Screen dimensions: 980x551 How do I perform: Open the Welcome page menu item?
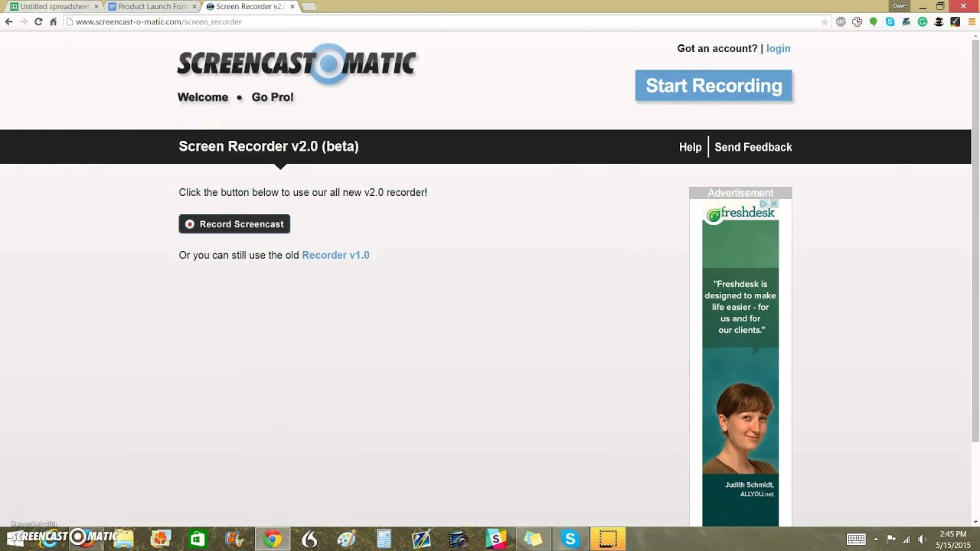coord(203,97)
